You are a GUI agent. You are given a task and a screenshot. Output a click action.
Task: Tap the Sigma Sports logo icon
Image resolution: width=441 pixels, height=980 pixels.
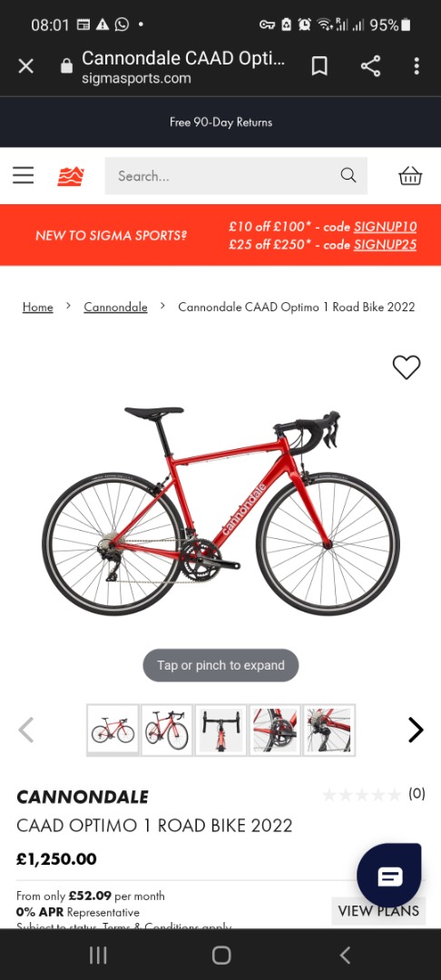[x=71, y=176]
